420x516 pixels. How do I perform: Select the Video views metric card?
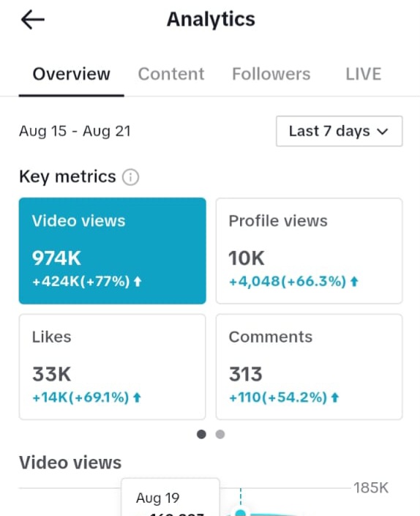113,251
